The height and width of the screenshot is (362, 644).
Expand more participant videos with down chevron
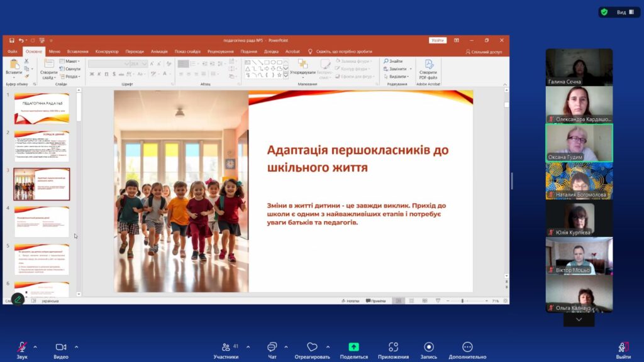pos(579,320)
